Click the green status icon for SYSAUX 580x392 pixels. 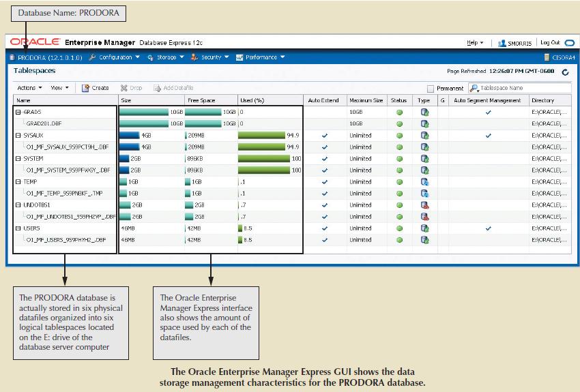[399, 136]
